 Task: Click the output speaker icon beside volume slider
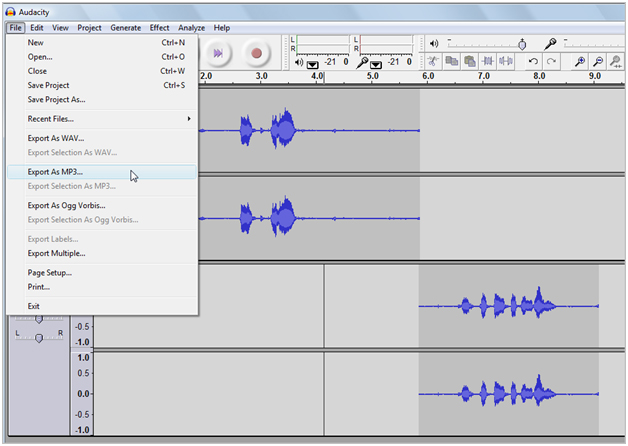click(x=434, y=43)
